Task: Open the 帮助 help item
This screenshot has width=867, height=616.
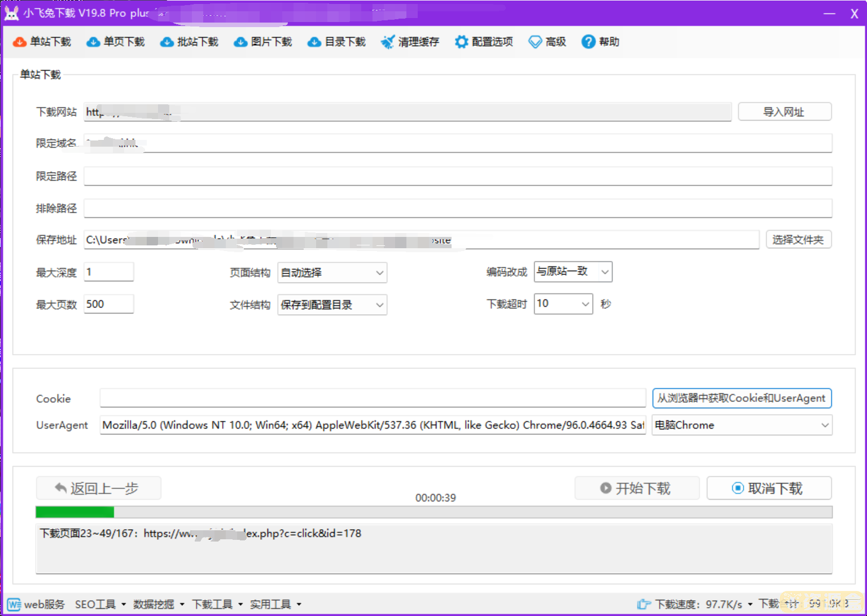Action: (x=601, y=42)
